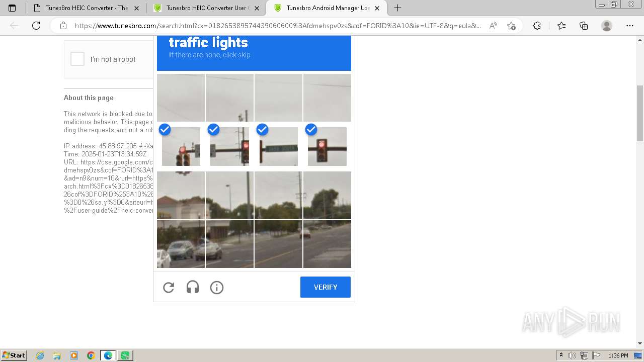This screenshot has height=362, width=644.
Task: Open the Collections icon
Action: [584, 26]
